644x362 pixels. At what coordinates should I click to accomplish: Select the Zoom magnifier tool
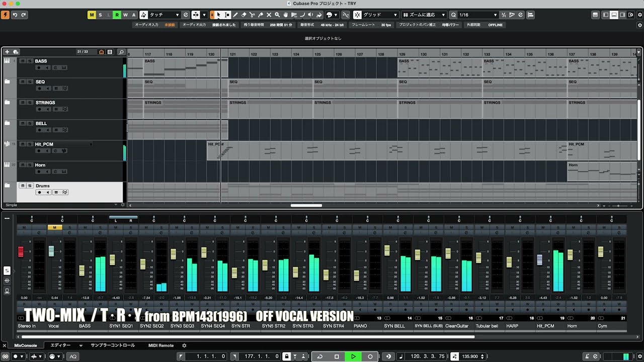click(277, 15)
